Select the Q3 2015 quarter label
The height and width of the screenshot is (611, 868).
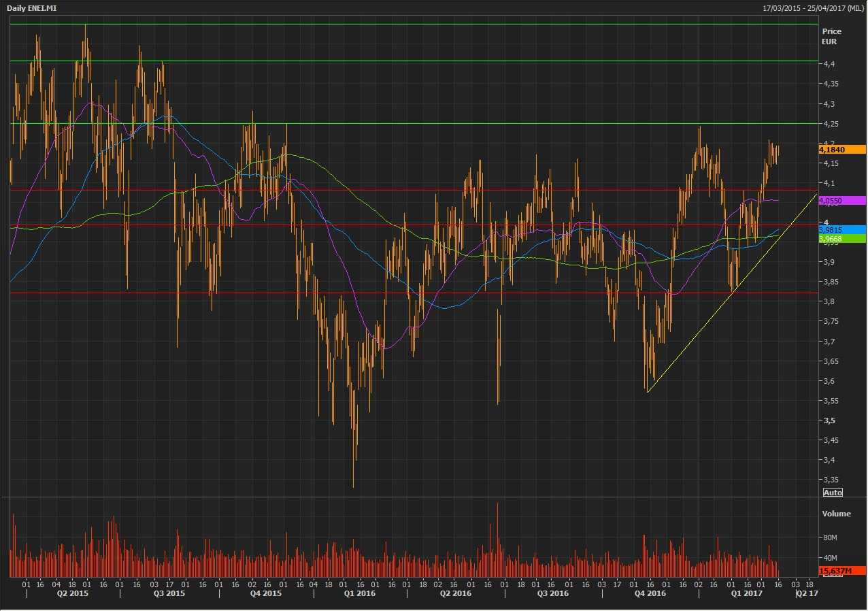(x=169, y=594)
